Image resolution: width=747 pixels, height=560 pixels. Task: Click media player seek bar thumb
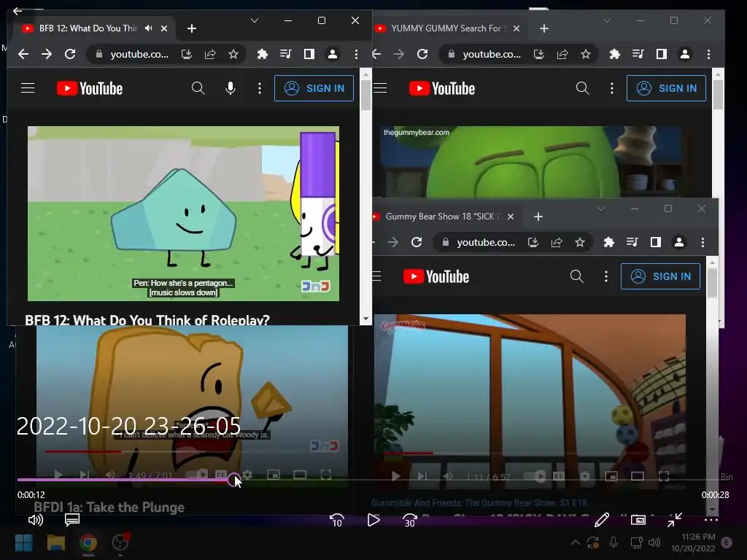coord(233,480)
